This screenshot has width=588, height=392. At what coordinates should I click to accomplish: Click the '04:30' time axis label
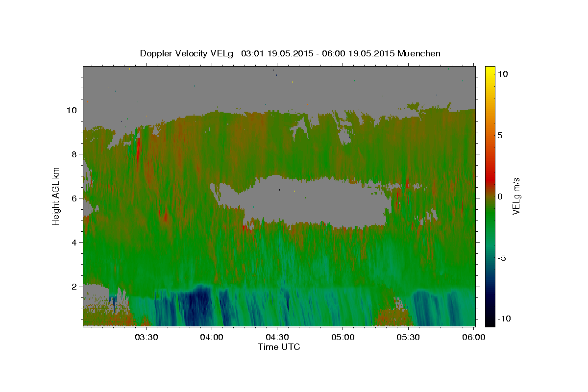pyautogui.click(x=277, y=338)
